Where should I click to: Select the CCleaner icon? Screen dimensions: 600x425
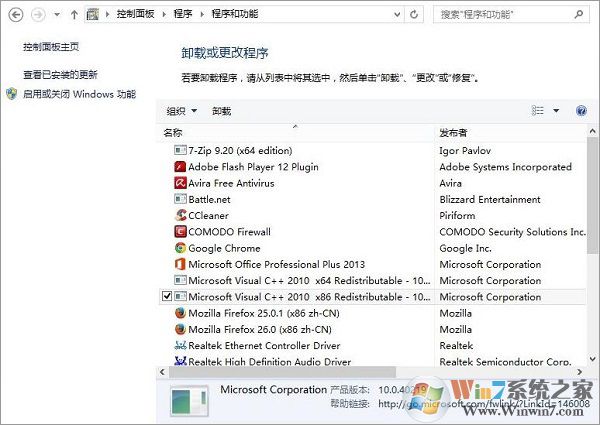pyautogui.click(x=180, y=215)
